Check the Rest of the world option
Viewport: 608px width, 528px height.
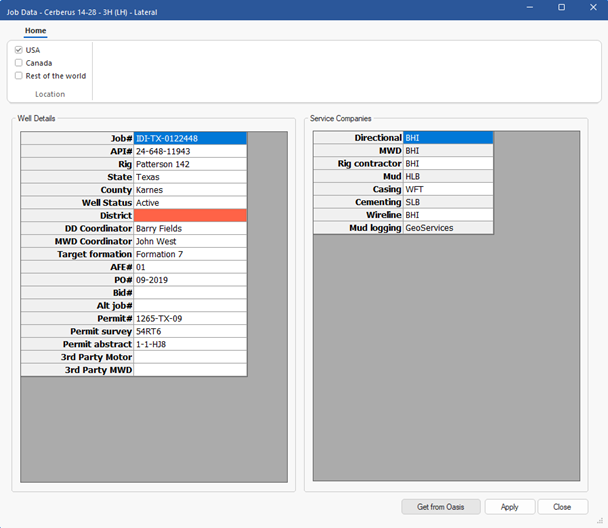click(19, 76)
